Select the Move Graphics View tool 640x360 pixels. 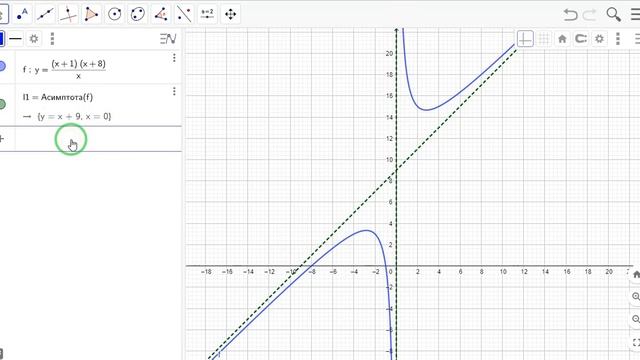tap(231, 14)
